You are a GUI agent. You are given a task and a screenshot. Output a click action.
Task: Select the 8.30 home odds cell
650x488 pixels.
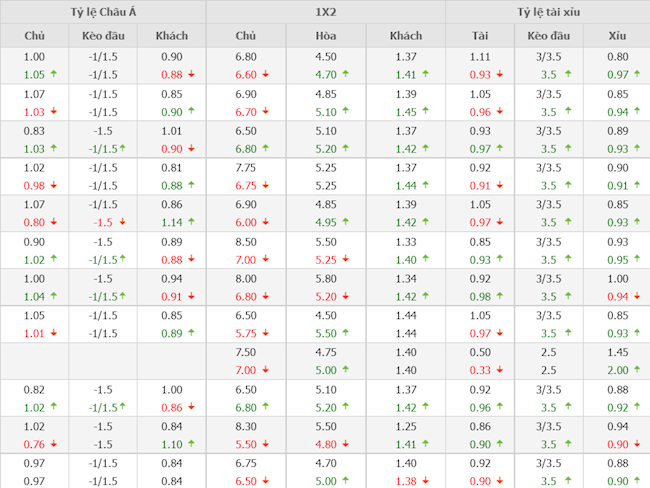[245, 426]
